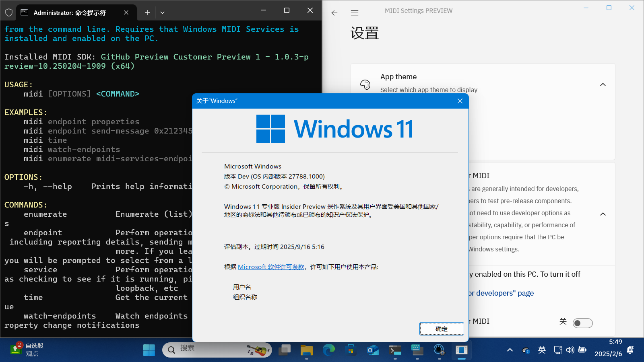The width and height of the screenshot is (644, 362).
Task: Click the search highlight guitar image
Action: coord(258,350)
